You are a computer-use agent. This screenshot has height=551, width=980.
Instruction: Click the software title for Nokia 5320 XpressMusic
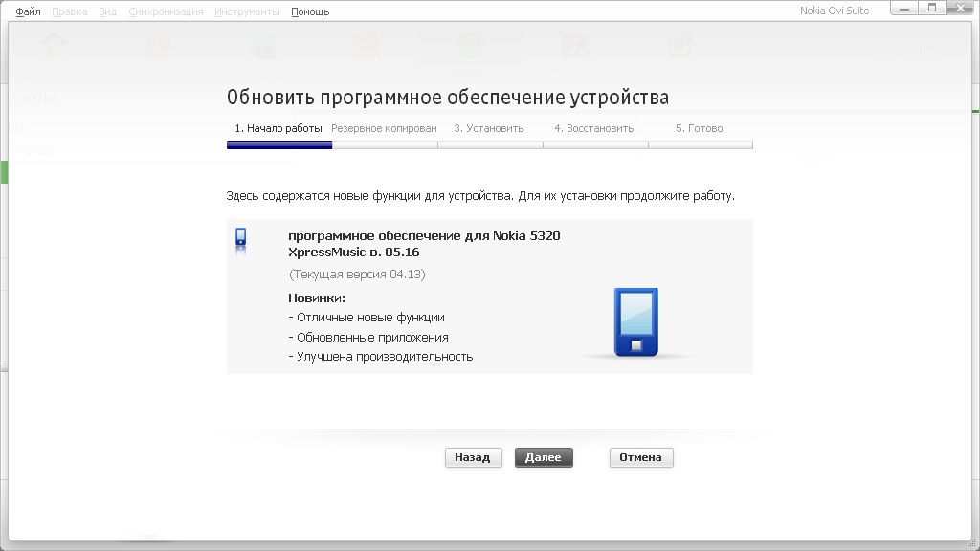click(x=424, y=244)
